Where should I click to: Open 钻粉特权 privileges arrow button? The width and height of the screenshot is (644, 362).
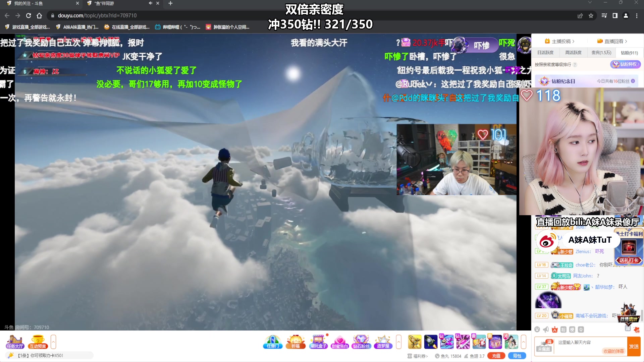[626, 64]
